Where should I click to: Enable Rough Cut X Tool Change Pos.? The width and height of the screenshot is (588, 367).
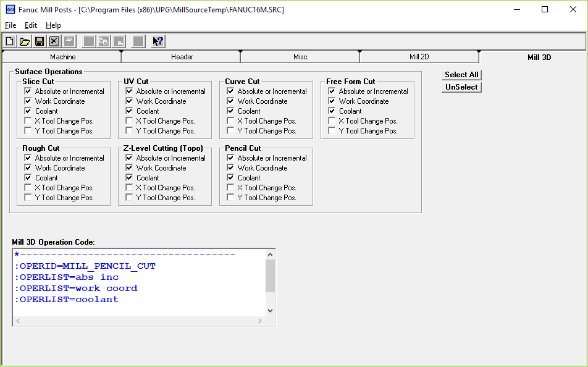pyautogui.click(x=28, y=188)
